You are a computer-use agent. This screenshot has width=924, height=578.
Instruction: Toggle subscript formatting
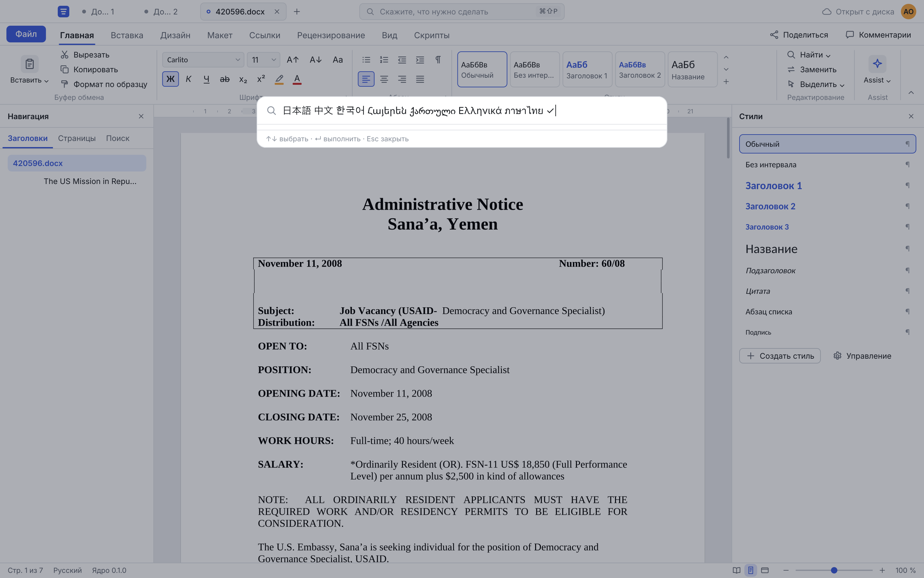[x=243, y=79]
